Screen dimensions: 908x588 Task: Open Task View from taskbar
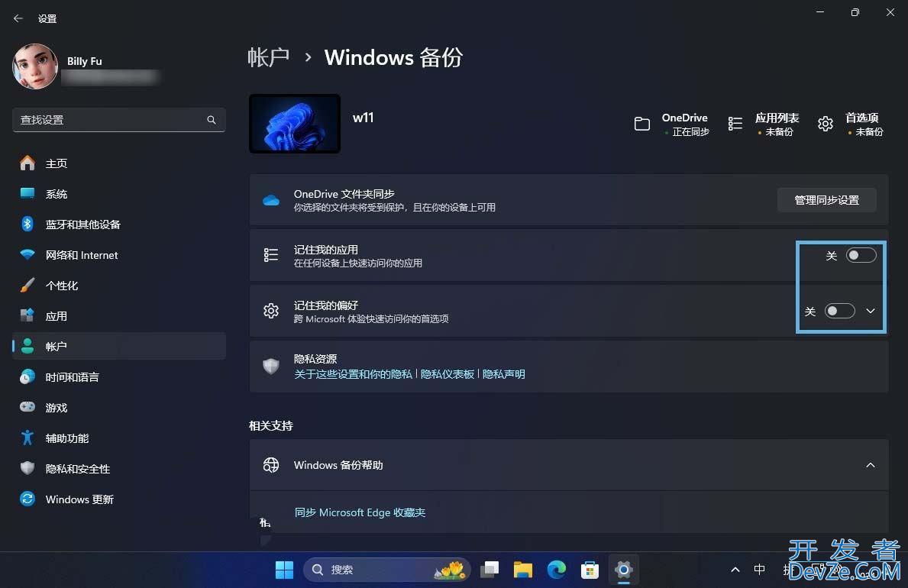coord(490,570)
